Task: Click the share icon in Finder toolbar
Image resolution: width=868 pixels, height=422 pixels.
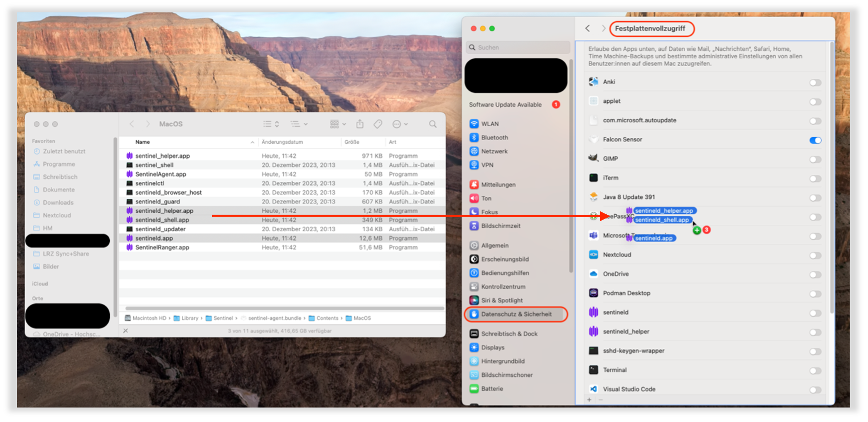Action: coord(360,124)
